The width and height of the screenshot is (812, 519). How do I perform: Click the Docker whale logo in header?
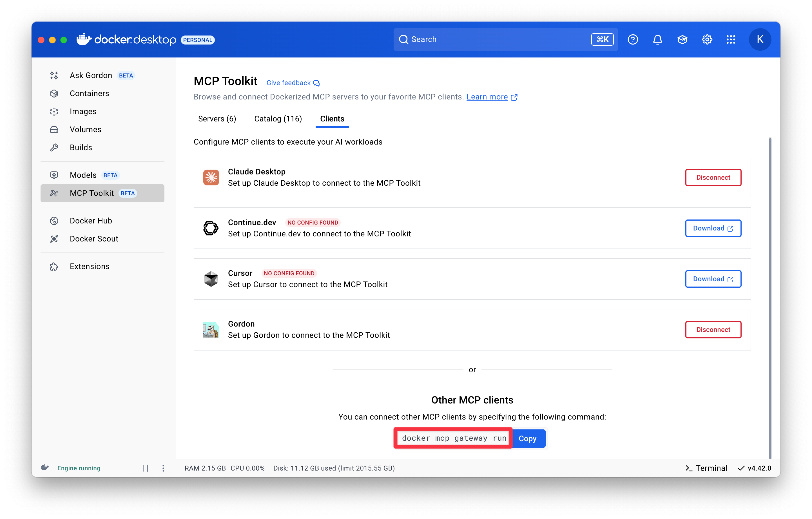pyautogui.click(x=84, y=39)
